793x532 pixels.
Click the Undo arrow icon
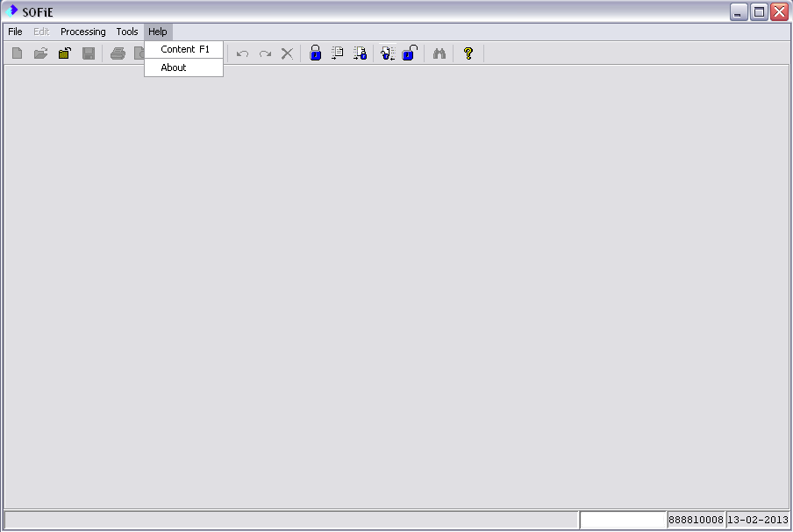(x=242, y=53)
